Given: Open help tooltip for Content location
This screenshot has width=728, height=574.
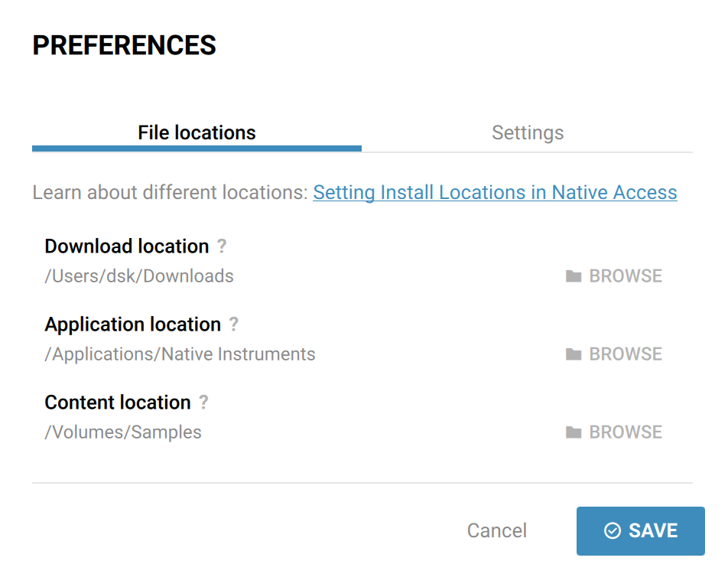Looking at the screenshot, I should pos(204,402).
